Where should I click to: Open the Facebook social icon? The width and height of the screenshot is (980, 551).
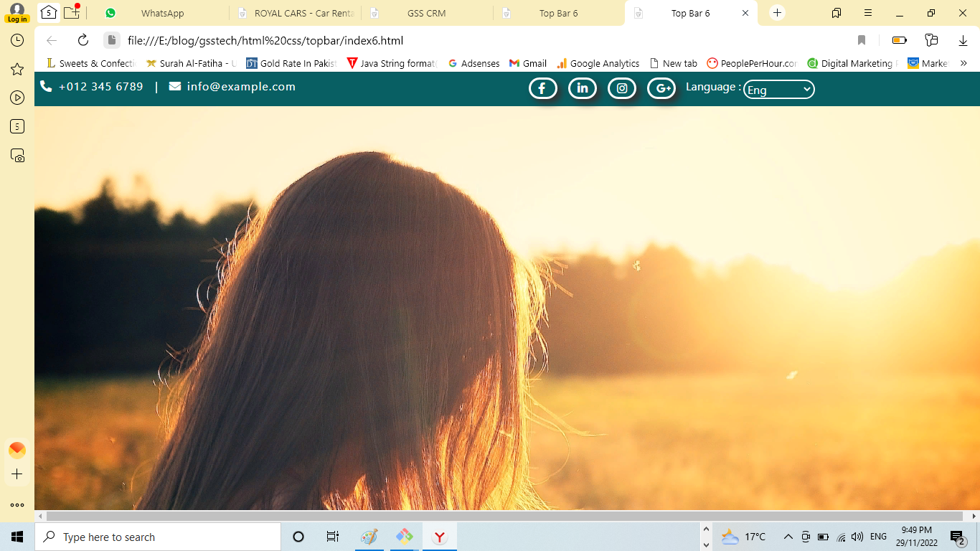pos(542,88)
